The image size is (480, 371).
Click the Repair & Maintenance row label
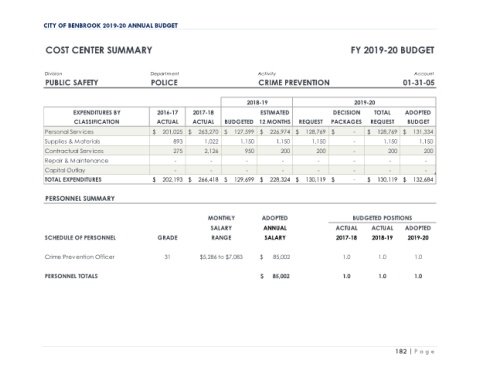[77, 161]
